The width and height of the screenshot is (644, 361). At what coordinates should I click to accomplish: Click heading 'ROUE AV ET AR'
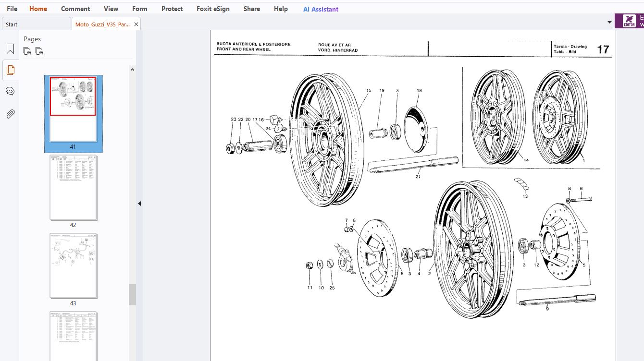tap(334, 45)
